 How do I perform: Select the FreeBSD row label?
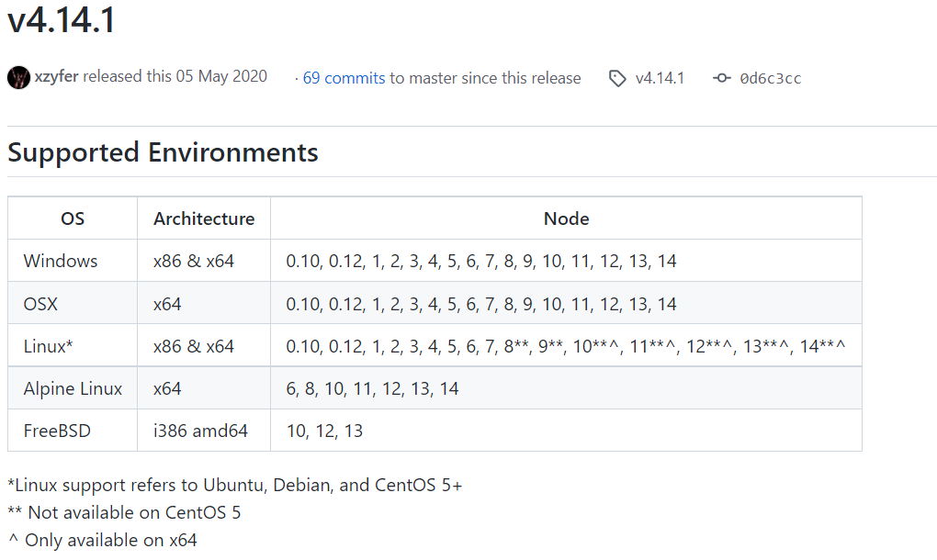click(x=57, y=431)
